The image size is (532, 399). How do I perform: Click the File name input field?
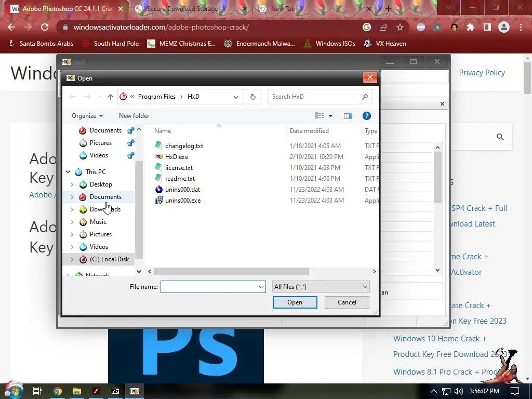209,287
